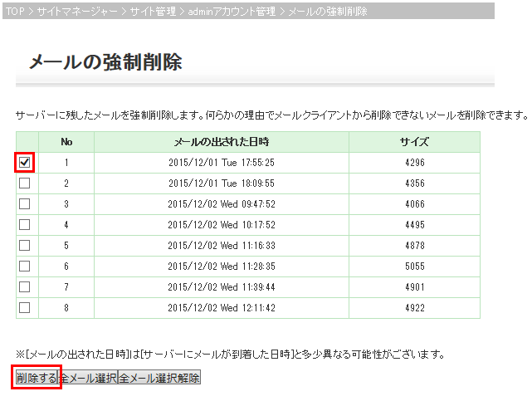The width and height of the screenshot is (532, 406).
Task: Tick the checkbox for mail No 4
Action: pos(25,224)
